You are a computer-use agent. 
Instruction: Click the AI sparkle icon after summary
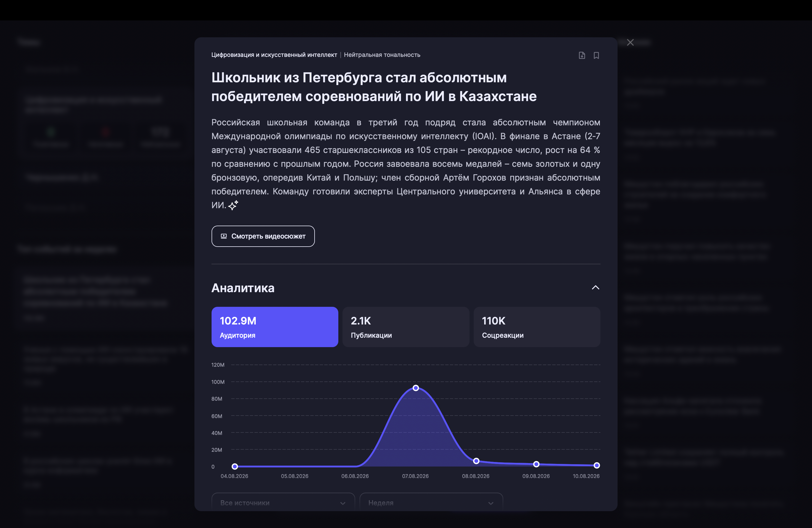[233, 205]
